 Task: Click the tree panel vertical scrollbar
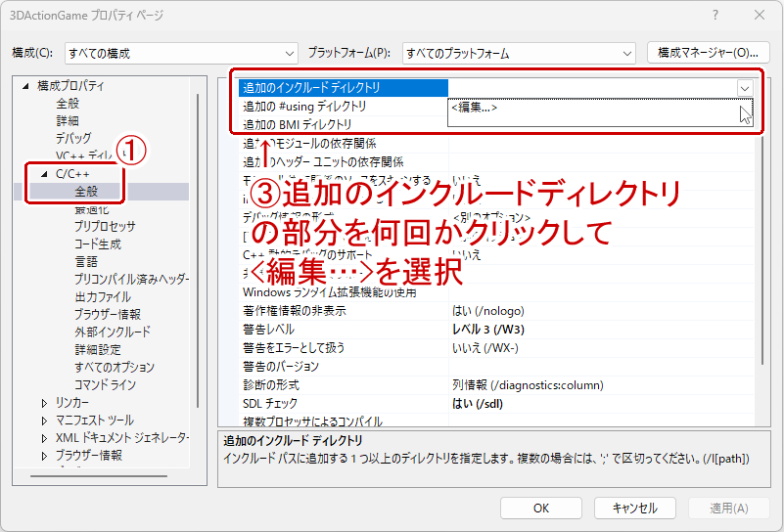click(x=198, y=249)
